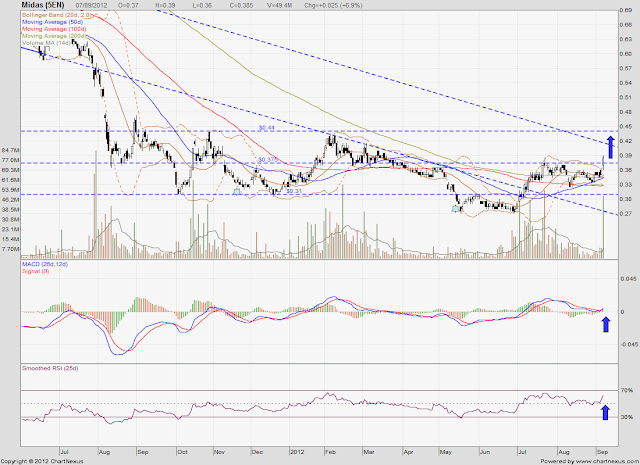Click the '61.6M' volume axis value
The image size is (640, 465).
coord(10,180)
